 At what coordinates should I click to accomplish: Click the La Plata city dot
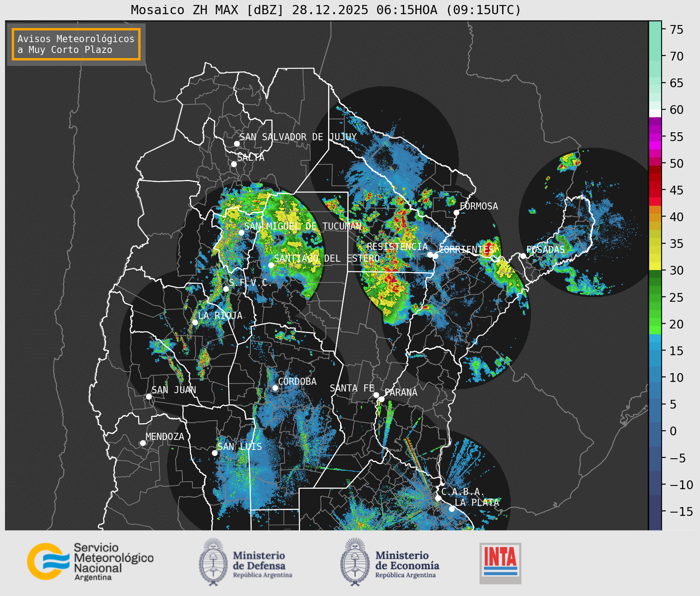(x=452, y=509)
